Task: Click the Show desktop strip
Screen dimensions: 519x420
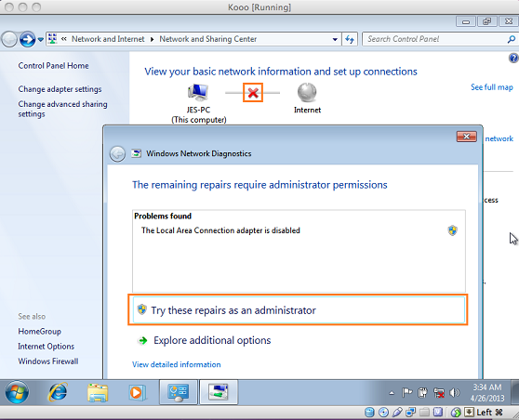Action: [515, 392]
